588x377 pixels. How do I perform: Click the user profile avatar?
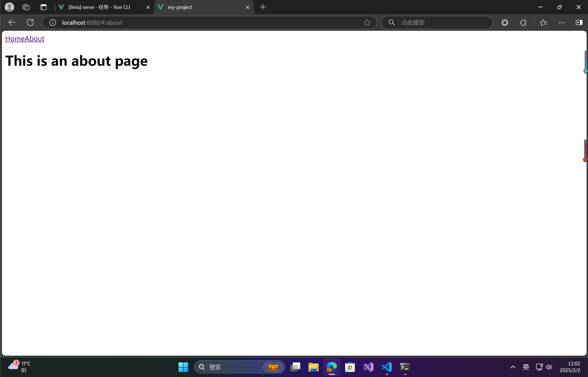point(9,7)
